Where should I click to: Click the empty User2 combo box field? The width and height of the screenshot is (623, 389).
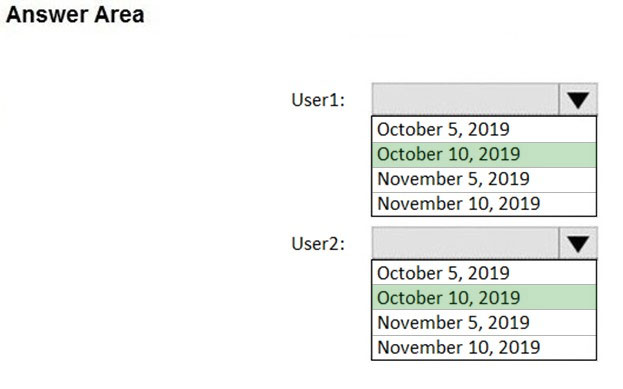465,243
